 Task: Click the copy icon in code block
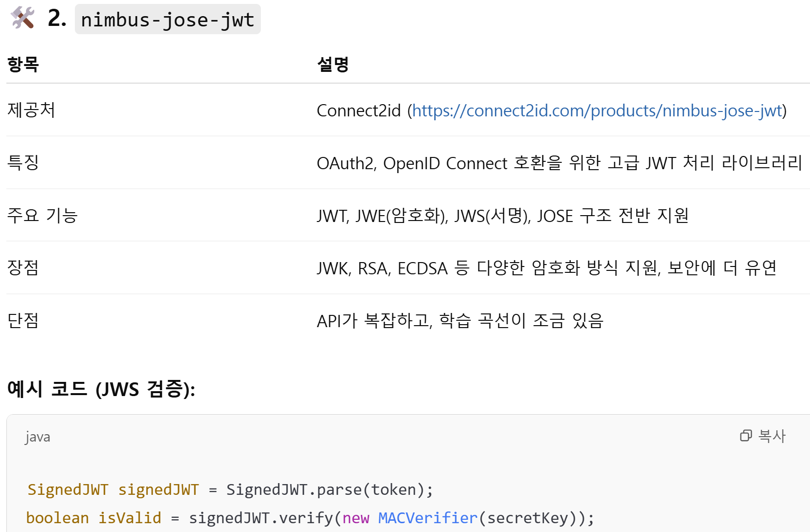tap(746, 436)
